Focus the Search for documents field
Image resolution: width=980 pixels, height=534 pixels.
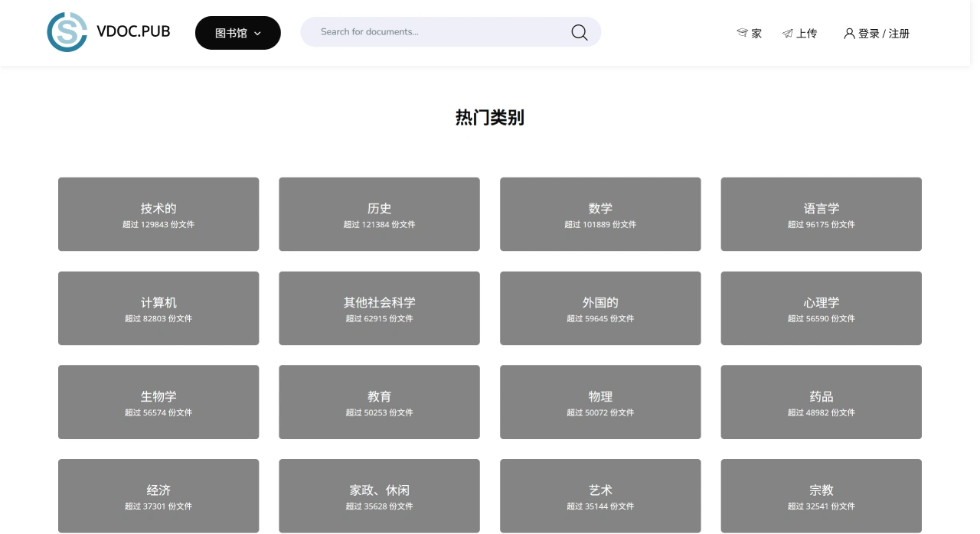pyautogui.click(x=436, y=32)
